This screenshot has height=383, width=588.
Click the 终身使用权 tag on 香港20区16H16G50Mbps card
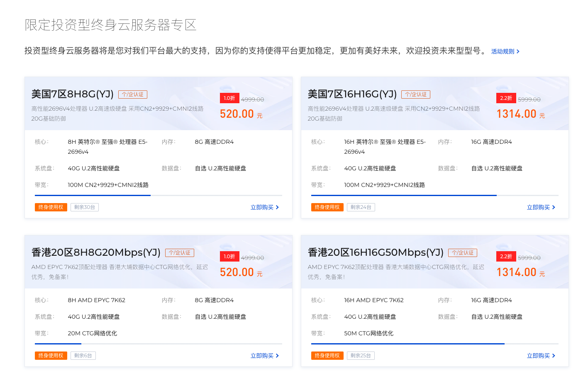(x=327, y=356)
